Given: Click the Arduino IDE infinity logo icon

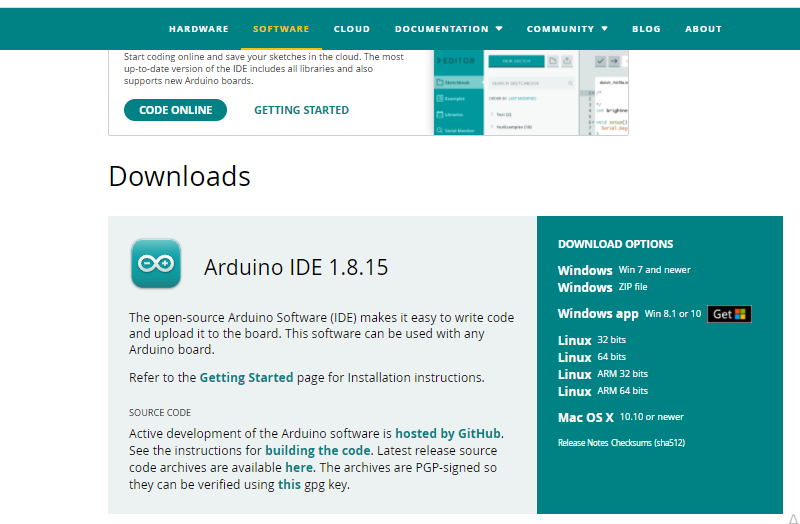Looking at the screenshot, I should click(x=156, y=263).
